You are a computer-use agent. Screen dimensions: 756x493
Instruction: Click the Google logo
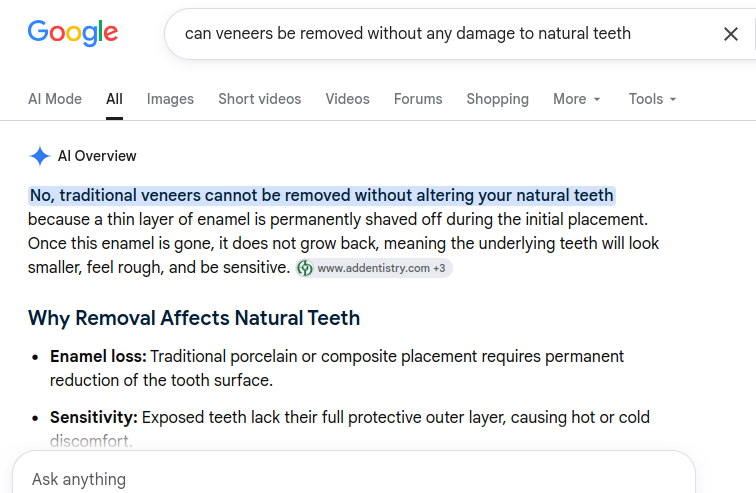click(73, 33)
